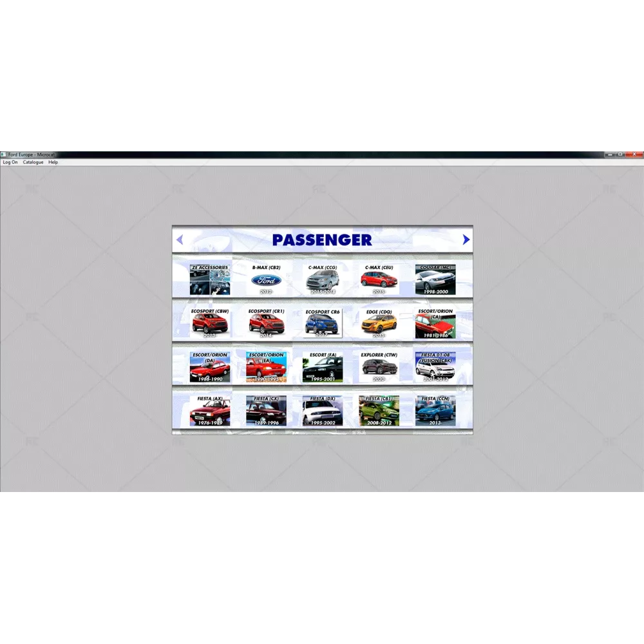The width and height of the screenshot is (644, 644).
Task: Go to previous page with left arrow
Action: tap(180, 240)
